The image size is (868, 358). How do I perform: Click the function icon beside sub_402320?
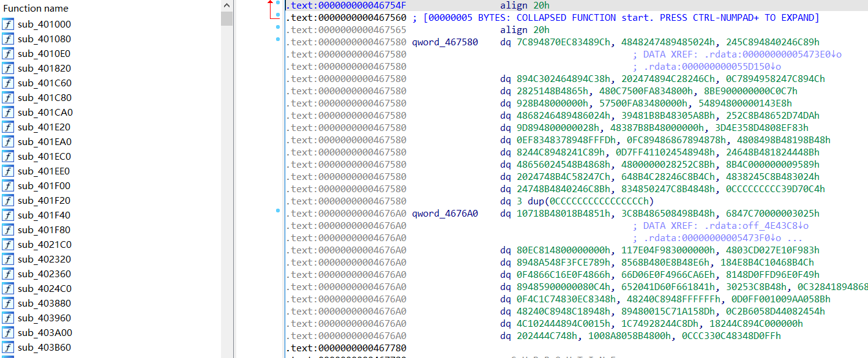click(x=9, y=259)
